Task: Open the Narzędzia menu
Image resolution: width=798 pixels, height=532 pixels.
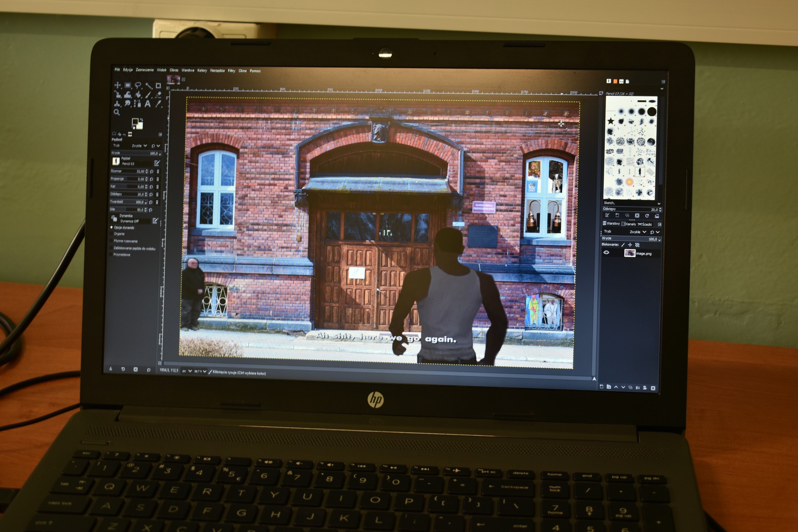Action: coord(217,71)
